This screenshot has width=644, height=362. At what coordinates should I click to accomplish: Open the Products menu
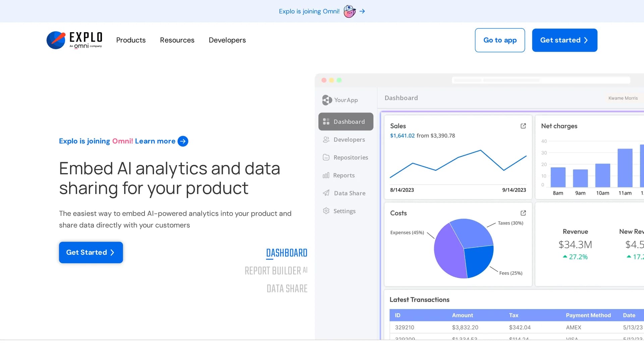pyautogui.click(x=131, y=40)
